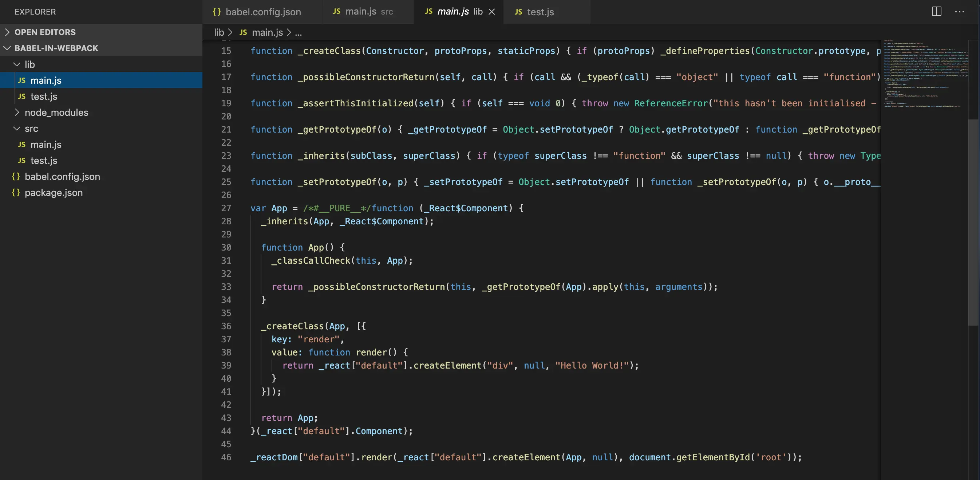Click the Split Editor Right icon
This screenshot has height=480, width=980.
pyautogui.click(x=936, y=11)
